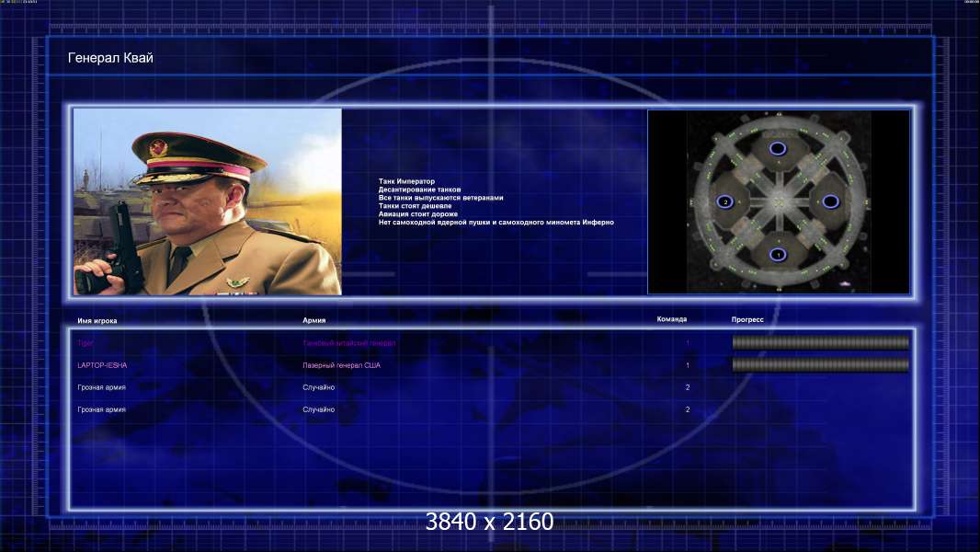Select the player name 'LAPTOP-IESHA'
This screenshot has width=980, height=552.
coord(102,365)
